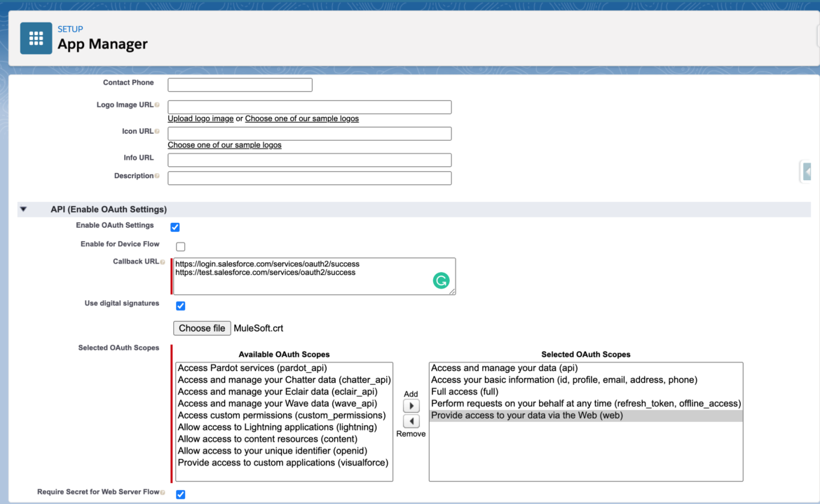
Task: Enable the Device Flow checkbox
Action: 181,247
